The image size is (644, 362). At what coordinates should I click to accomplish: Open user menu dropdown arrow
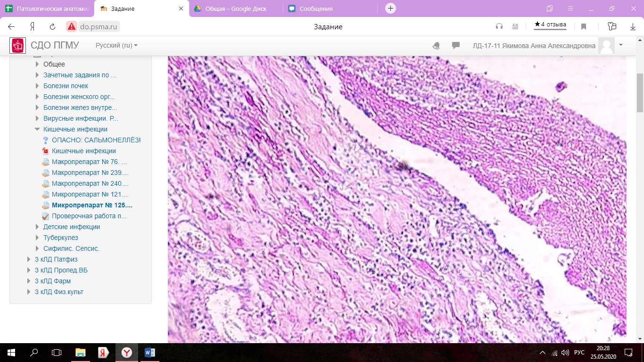621,45
